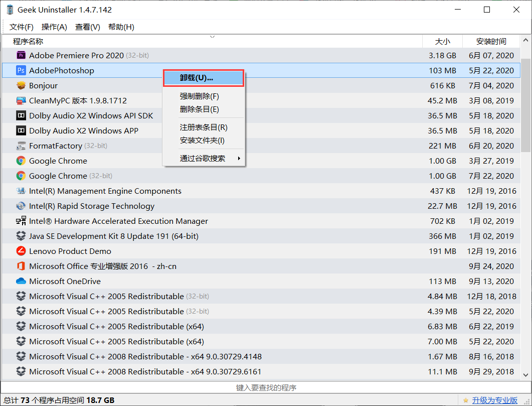The width and height of the screenshot is (532, 406).
Task: Select Microsoft Office 专业增强版 2016 entry
Action: tap(103, 266)
